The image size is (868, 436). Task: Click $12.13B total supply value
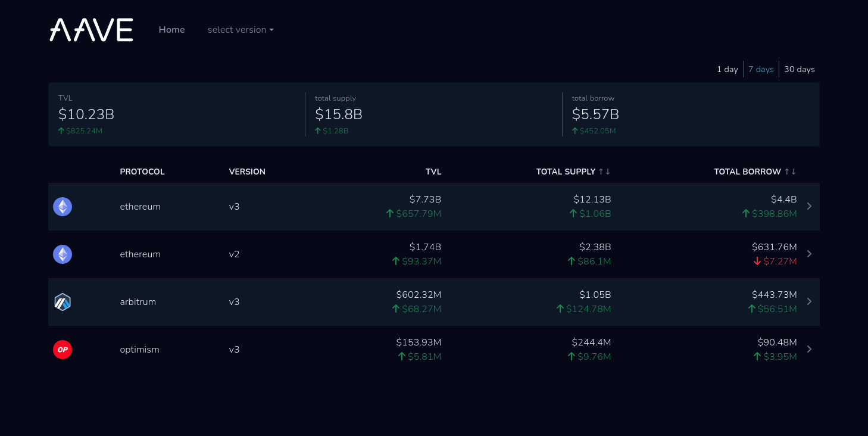pyautogui.click(x=592, y=199)
